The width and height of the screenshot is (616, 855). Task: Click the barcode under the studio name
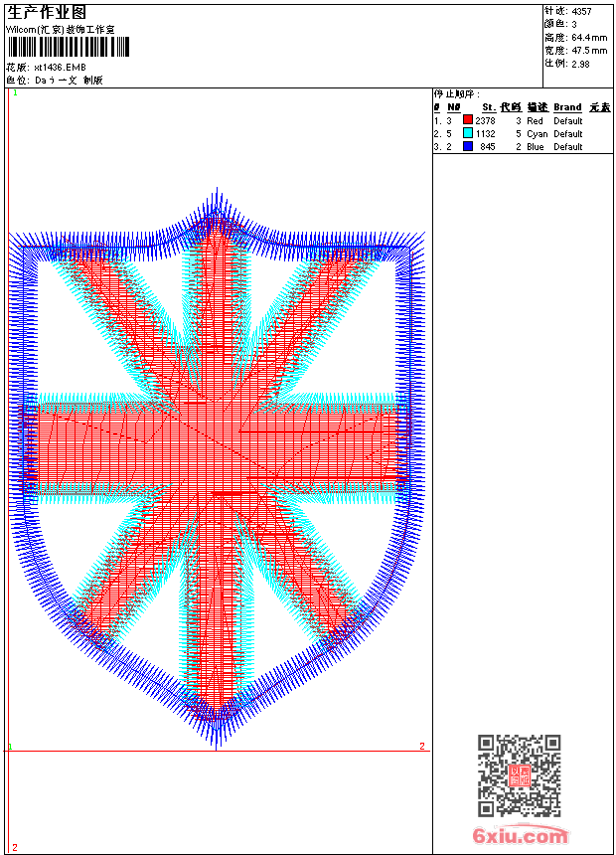coord(69,47)
